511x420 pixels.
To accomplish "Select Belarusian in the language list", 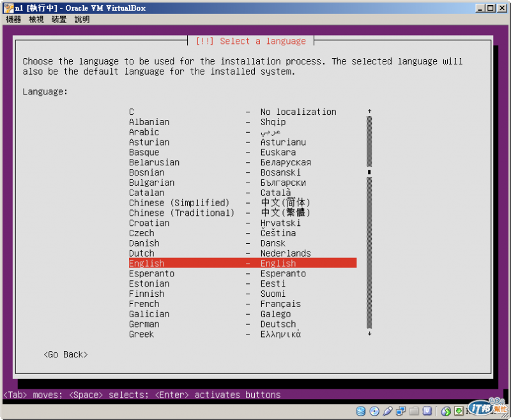I will tap(243, 162).
